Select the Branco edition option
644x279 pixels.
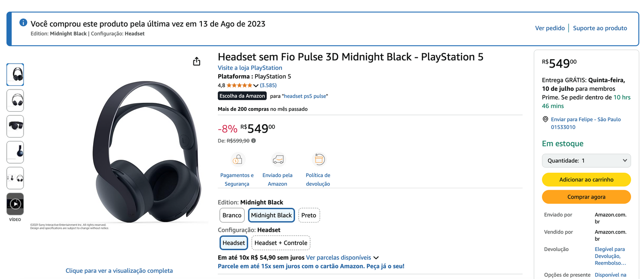(232, 215)
